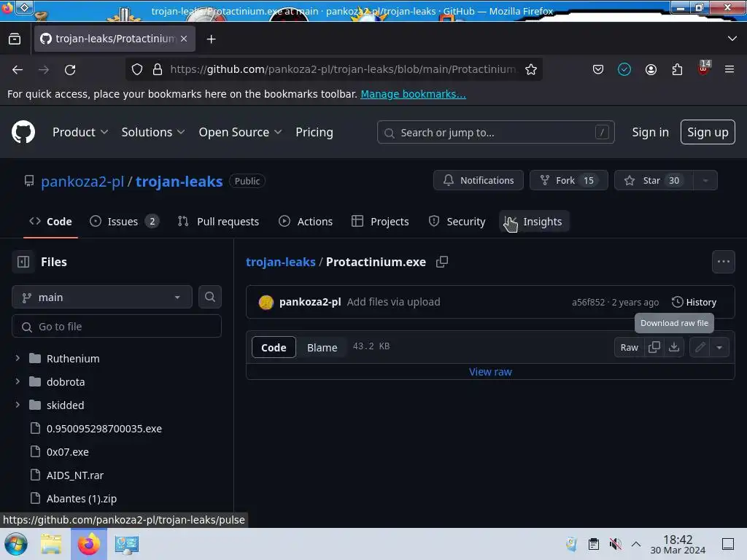Image resolution: width=747 pixels, height=560 pixels.
Task: Switch to the Security tab
Action: [457, 222]
